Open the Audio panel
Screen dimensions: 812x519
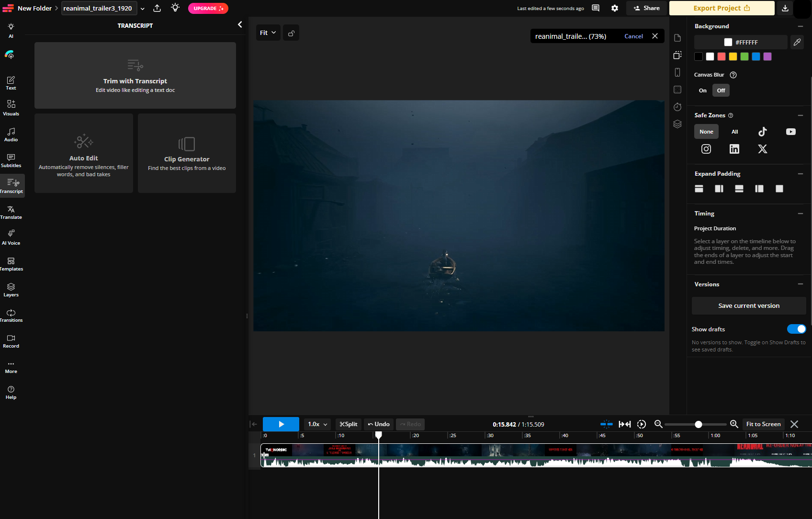(x=11, y=135)
